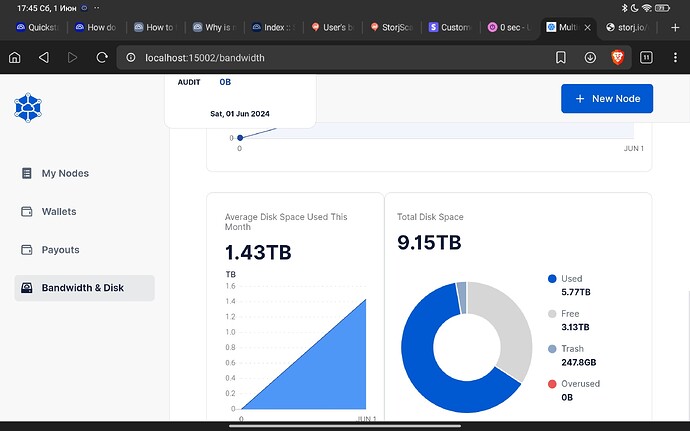Viewport: 690px width, 431px height.
Task: Reload the page with the refresh icon
Action: [x=101, y=58]
